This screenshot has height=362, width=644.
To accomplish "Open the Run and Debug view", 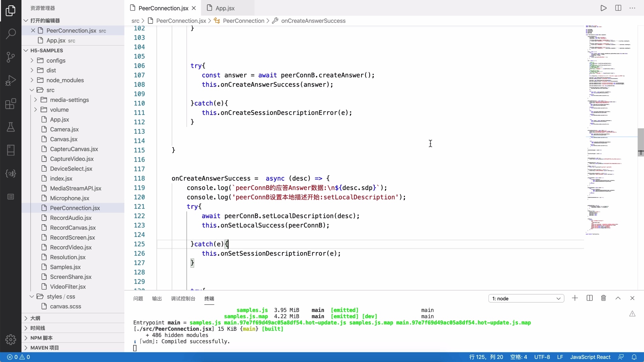I will pyautogui.click(x=11, y=80).
